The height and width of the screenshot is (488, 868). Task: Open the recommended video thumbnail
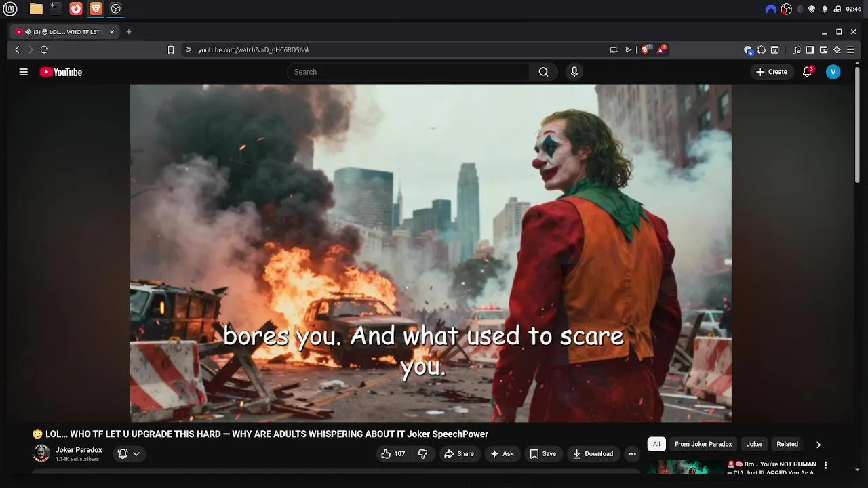click(685, 466)
